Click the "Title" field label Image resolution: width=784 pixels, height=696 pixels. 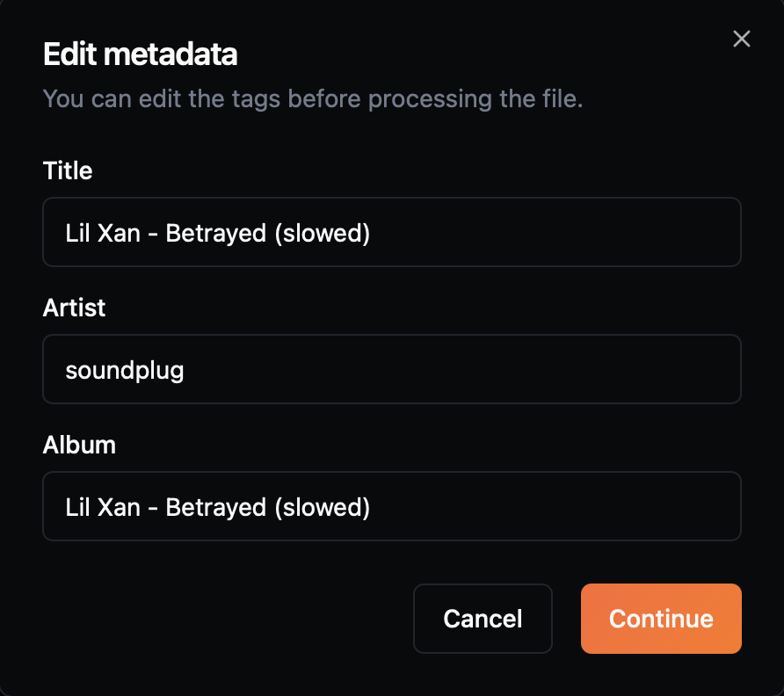[x=68, y=170]
